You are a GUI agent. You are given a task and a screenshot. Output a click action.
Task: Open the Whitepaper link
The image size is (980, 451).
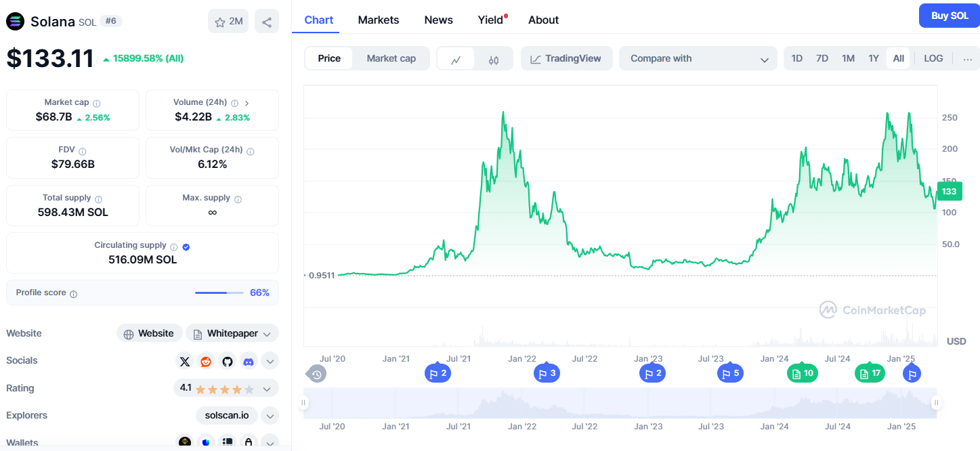point(232,333)
